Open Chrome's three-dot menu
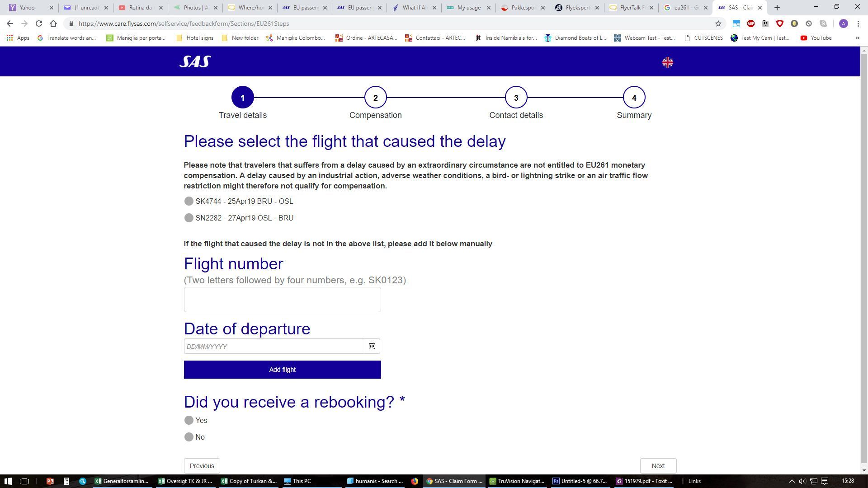 click(858, 23)
